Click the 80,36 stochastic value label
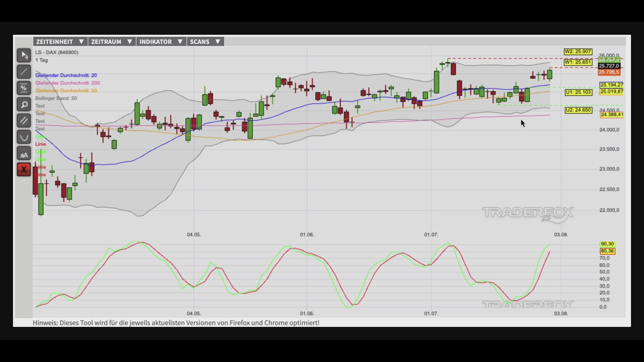The width and height of the screenshot is (644, 362). 607,251
